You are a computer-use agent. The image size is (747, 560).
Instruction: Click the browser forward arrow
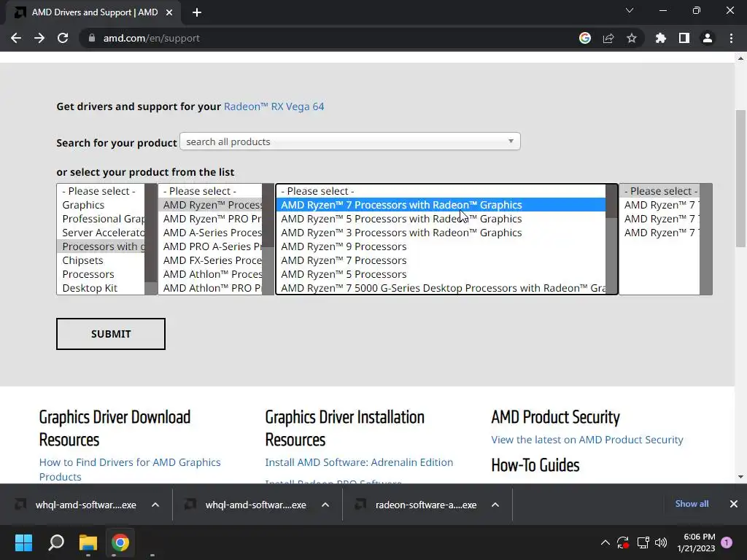pos(39,38)
